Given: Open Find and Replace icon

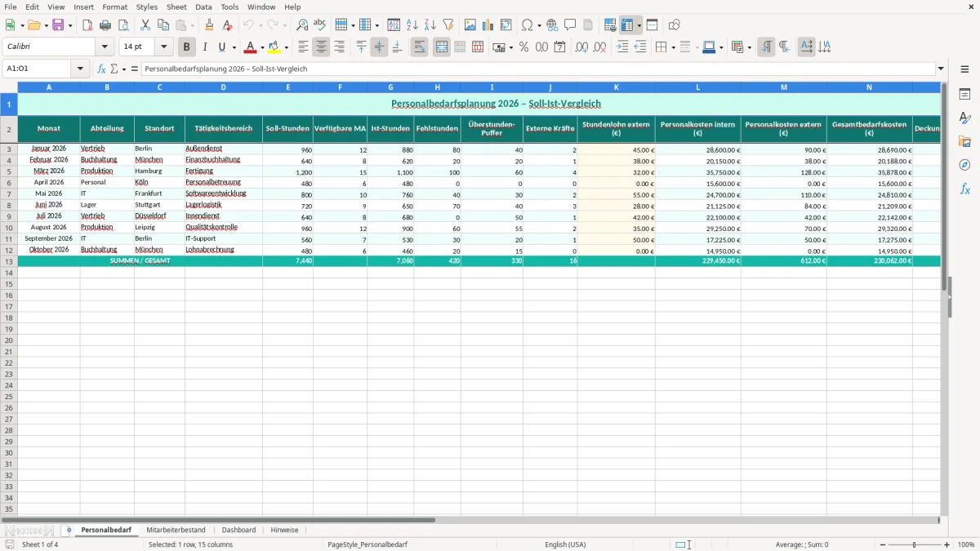Looking at the screenshot, I should coord(302,25).
